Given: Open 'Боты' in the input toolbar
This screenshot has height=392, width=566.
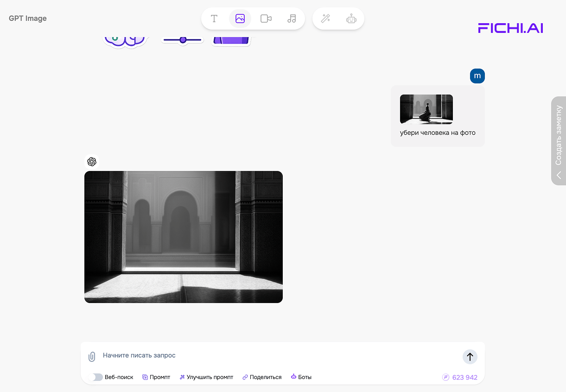Looking at the screenshot, I should point(301,377).
